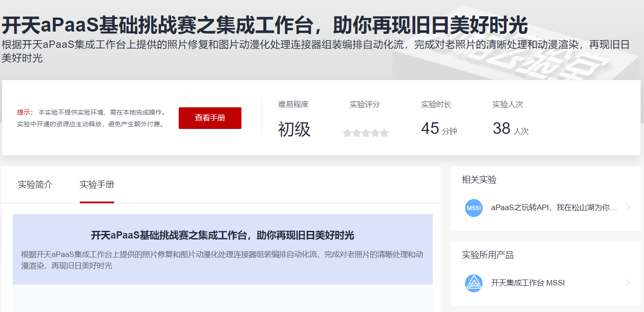Image resolution: width=644 pixels, height=312 pixels.
Task: Click the 难易程度 label
Action: (x=293, y=104)
